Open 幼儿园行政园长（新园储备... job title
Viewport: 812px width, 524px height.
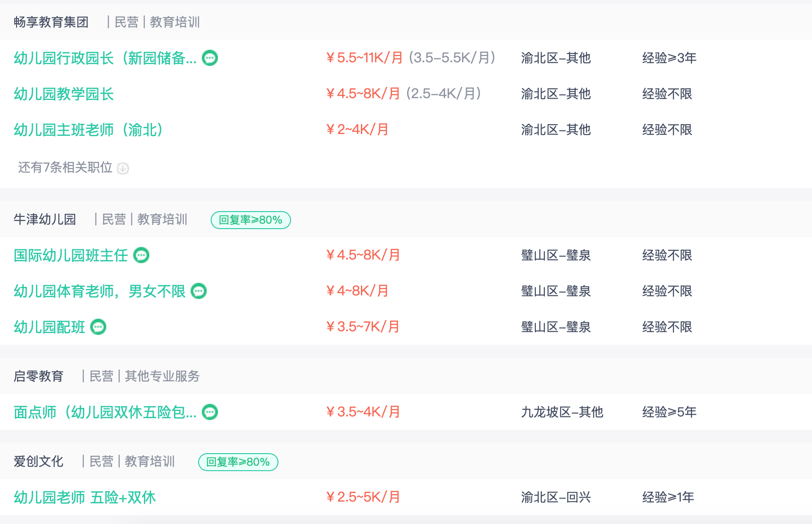tap(105, 58)
